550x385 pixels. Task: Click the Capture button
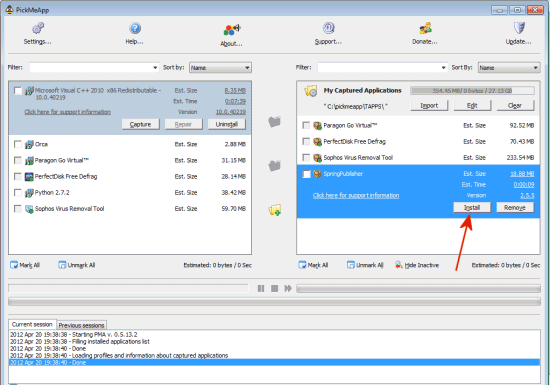[141, 124]
